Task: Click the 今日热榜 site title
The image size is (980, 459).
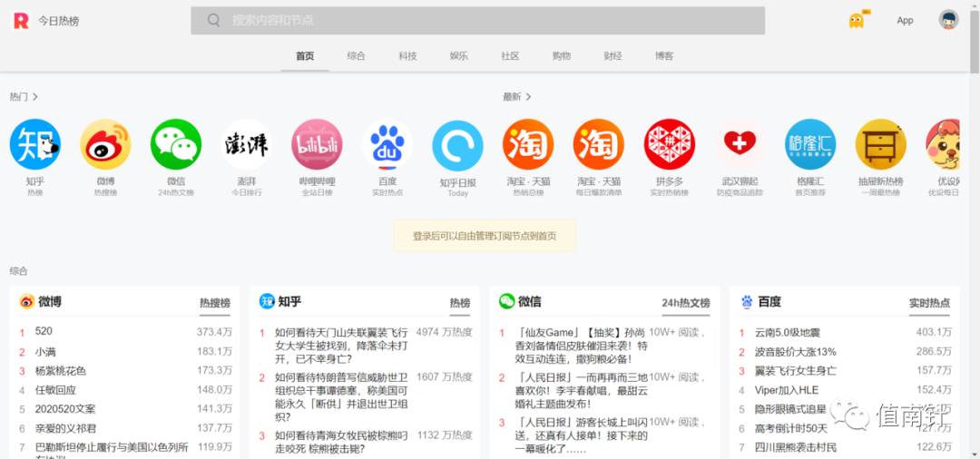Action: [x=59, y=21]
